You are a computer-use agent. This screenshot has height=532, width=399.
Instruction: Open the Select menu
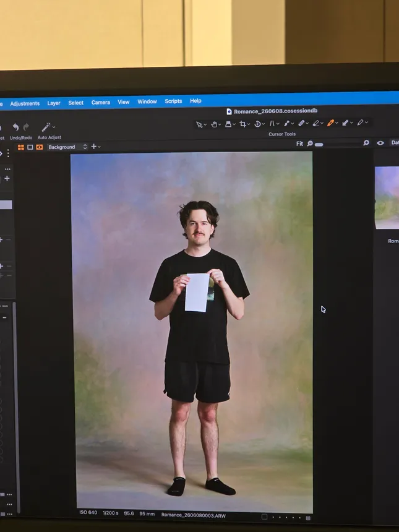[x=75, y=103]
